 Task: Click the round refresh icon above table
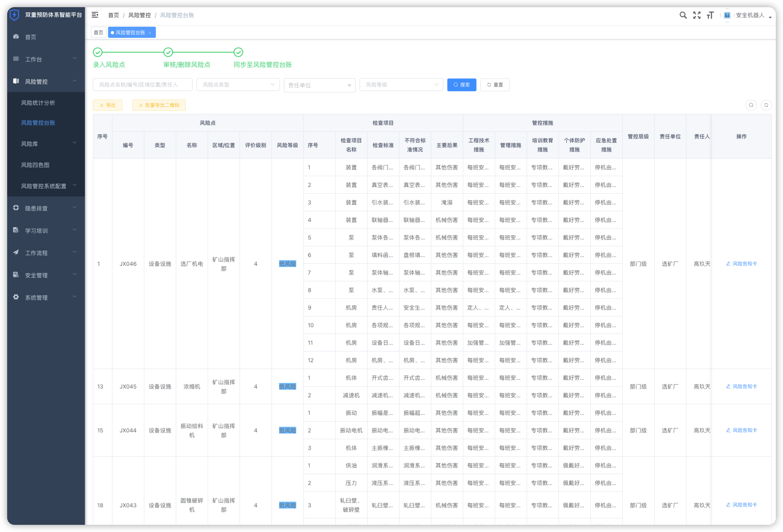click(766, 105)
